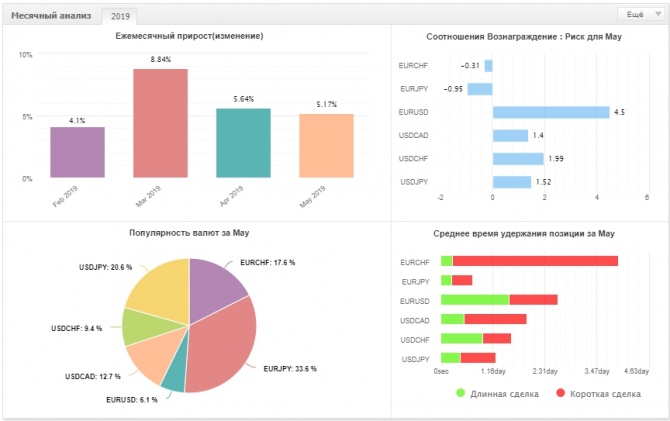Select the EURCHF purple pie slice

tap(213, 291)
